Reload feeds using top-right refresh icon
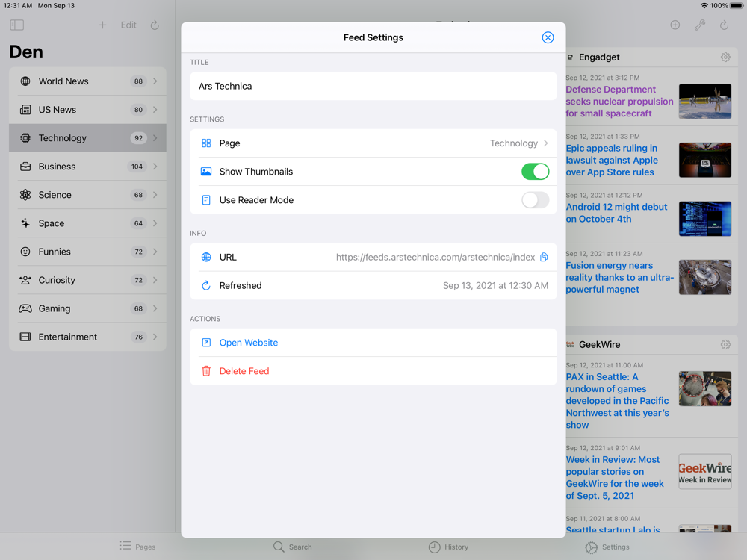This screenshot has width=747, height=560. pyautogui.click(x=724, y=25)
